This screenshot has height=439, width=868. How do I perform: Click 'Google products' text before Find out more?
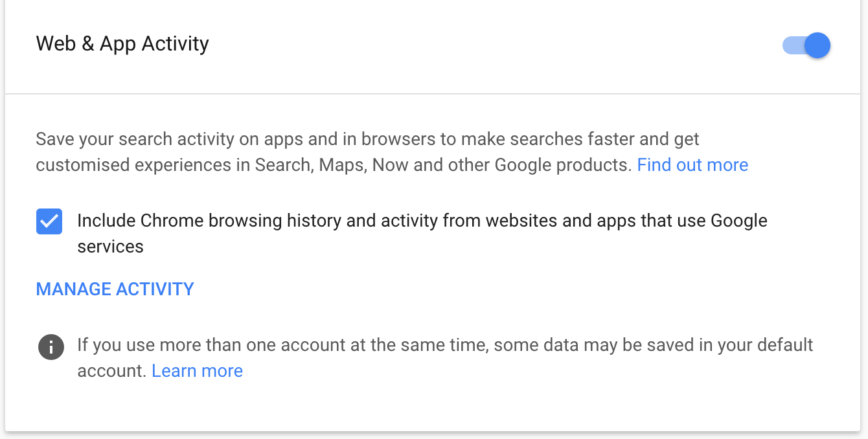pos(563,165)
